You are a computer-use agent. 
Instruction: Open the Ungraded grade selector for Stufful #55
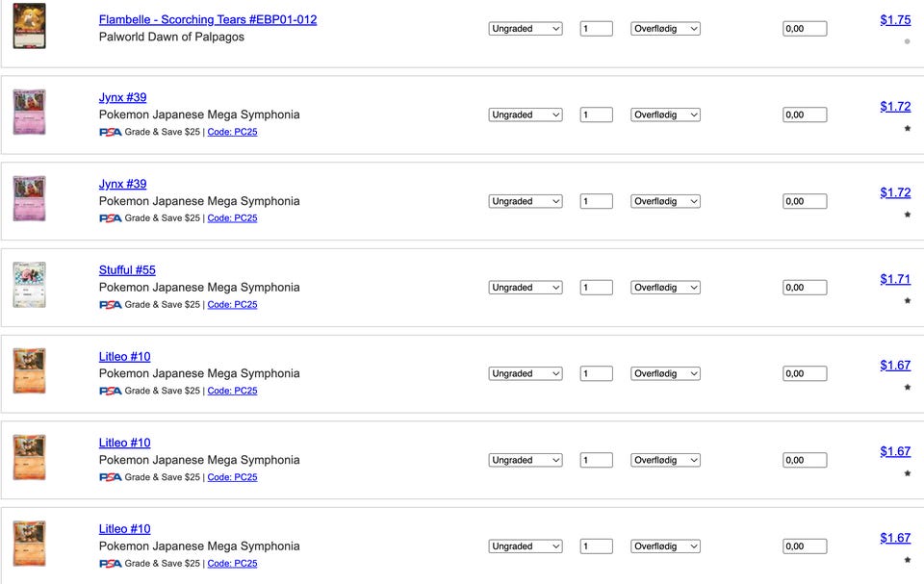pos(526,288)
